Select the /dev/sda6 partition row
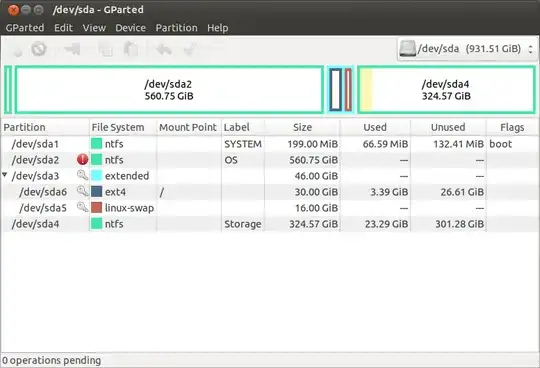The image size is (540, 368). coord(270,192)
